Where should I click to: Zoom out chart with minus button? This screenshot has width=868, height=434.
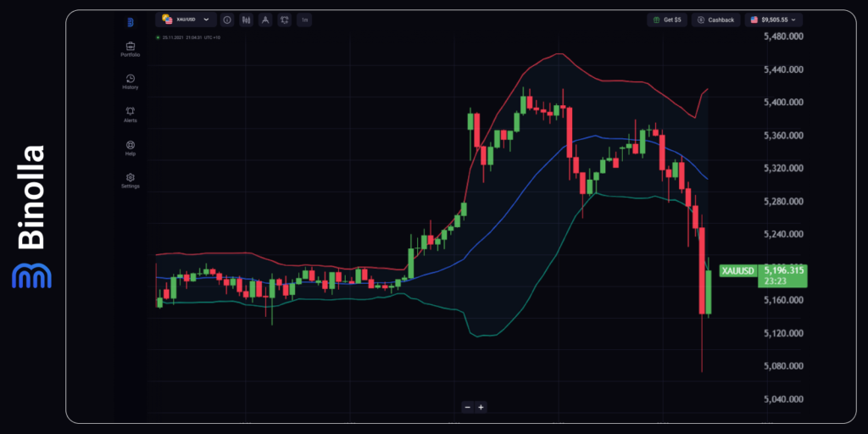[467, 407]
